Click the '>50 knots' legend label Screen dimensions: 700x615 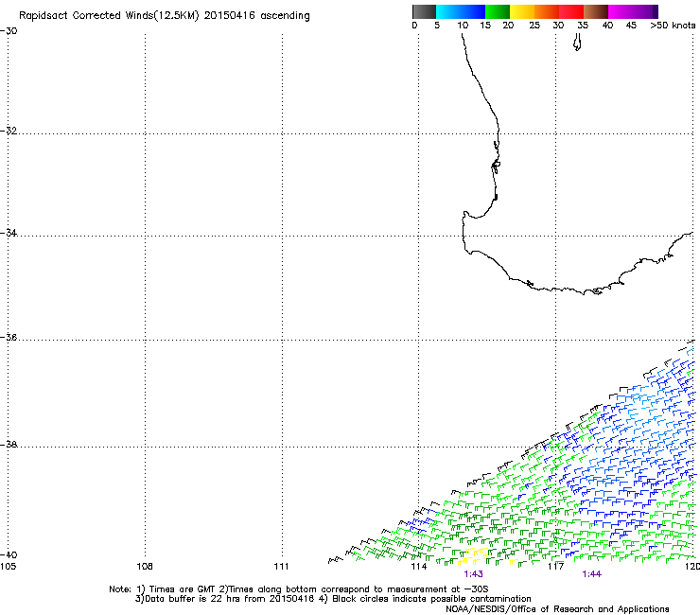coord(673,26)
